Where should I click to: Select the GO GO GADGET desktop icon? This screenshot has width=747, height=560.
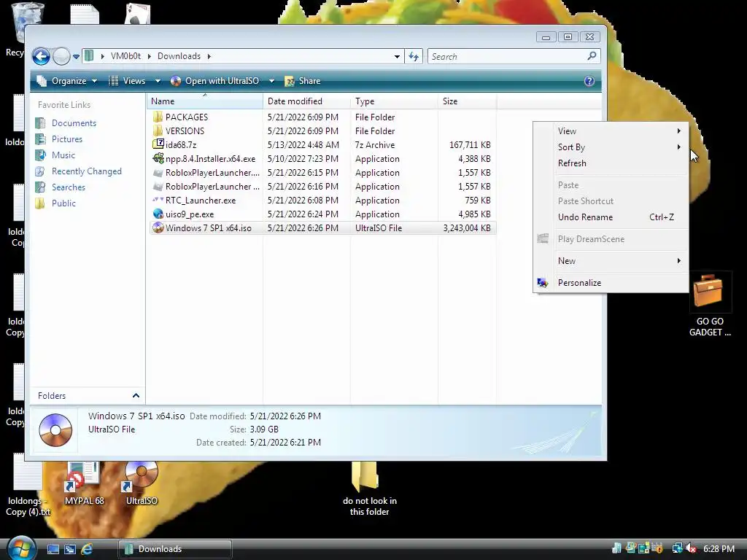click(x=709, y=306)
